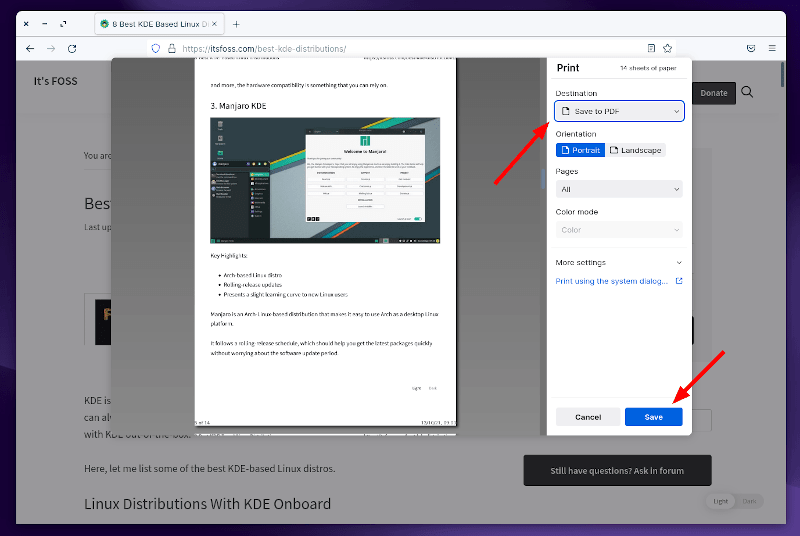Click the blue Save button
Screen dimensions: 800x536
click(x=653, y=416)
